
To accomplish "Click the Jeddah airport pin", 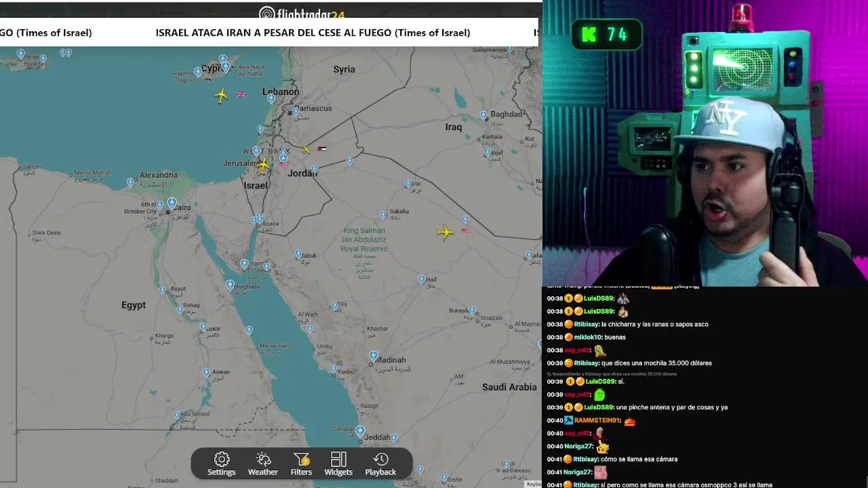I will [360, 431].
